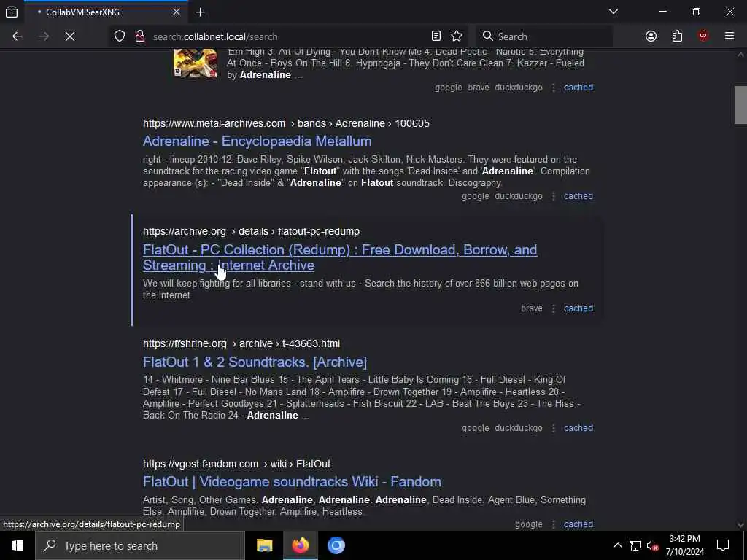
Task: Bookmark this page with the star icon
Action: pyautogui.click(x=457, y=36)
